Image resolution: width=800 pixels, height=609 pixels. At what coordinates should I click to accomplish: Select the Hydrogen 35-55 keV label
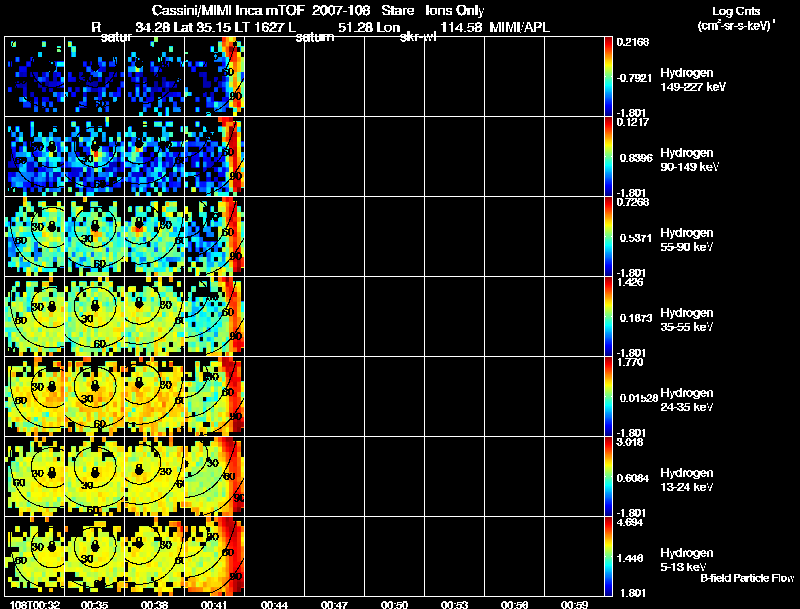686,319
